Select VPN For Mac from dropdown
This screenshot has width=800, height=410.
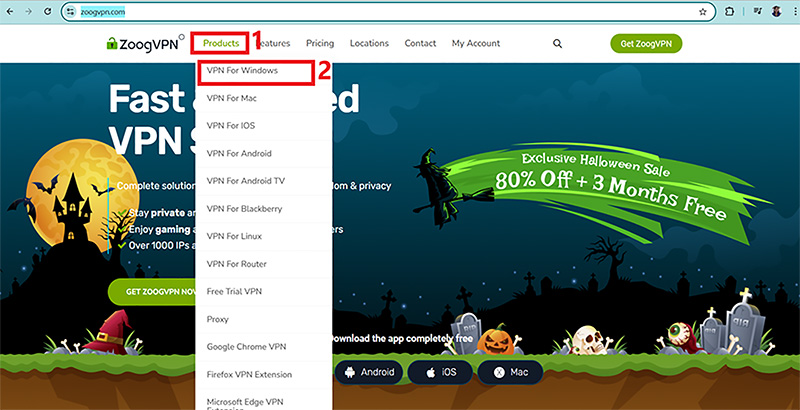263,98
